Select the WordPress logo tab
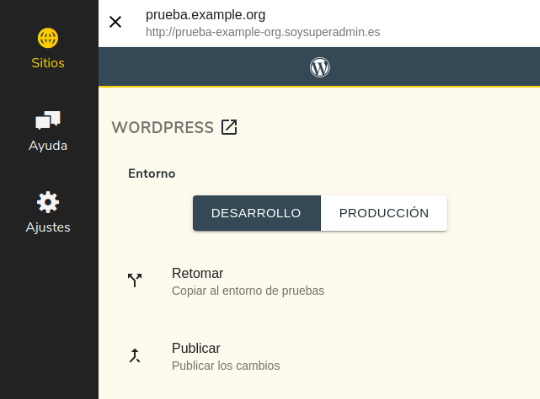The height and width of the screenshot is (399, 540). pos(320,67)
